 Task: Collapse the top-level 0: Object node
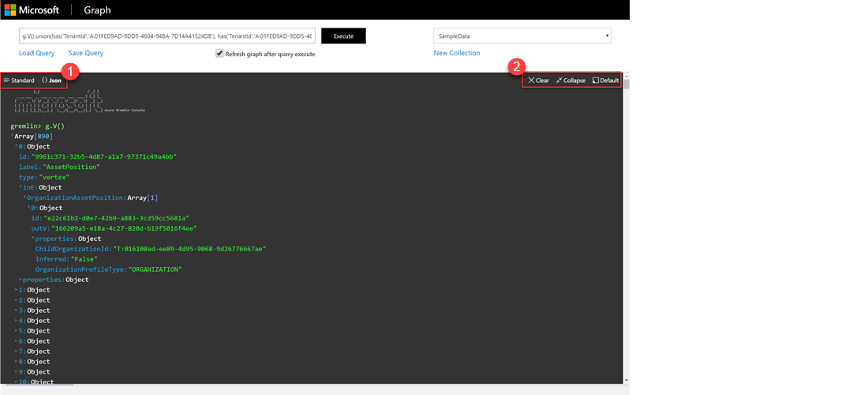(x=16, y=147)
